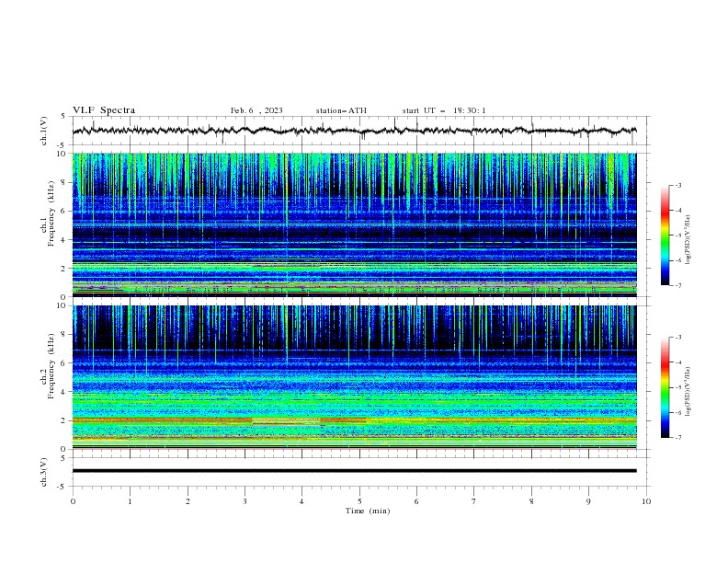Screen dimensions: 728x563
Task: Click the time axis tick "3"
Action: click(x=245, y=501)
